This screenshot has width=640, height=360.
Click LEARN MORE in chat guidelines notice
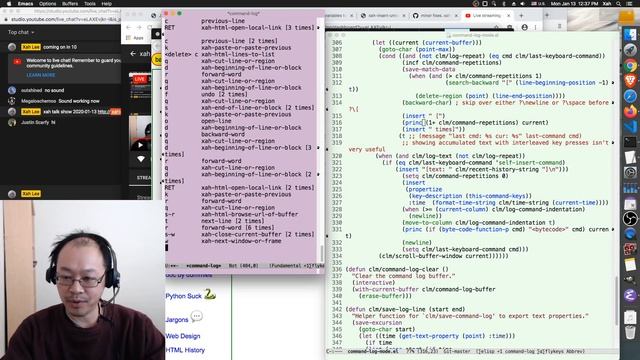click(40, 75)
